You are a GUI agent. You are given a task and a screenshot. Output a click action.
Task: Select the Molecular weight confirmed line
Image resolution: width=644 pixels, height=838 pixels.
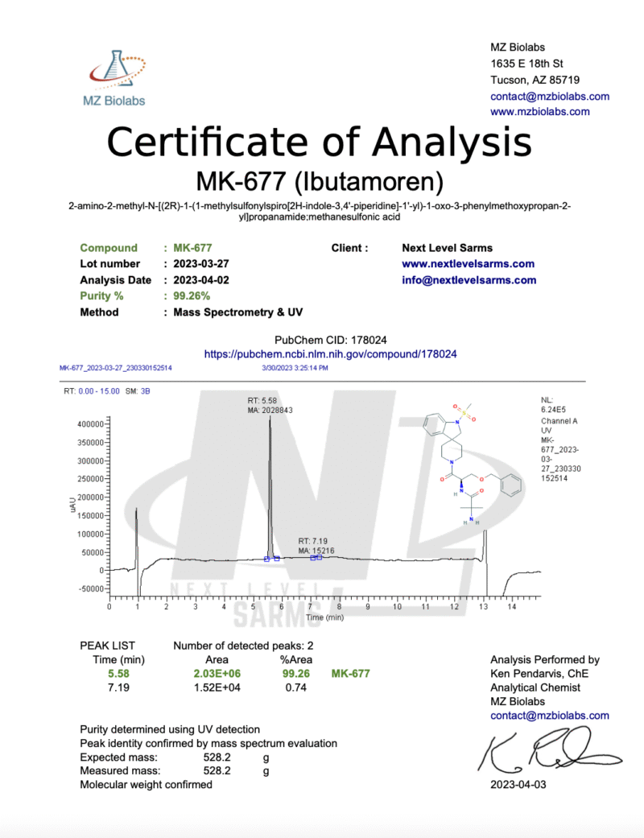point(146,785)
